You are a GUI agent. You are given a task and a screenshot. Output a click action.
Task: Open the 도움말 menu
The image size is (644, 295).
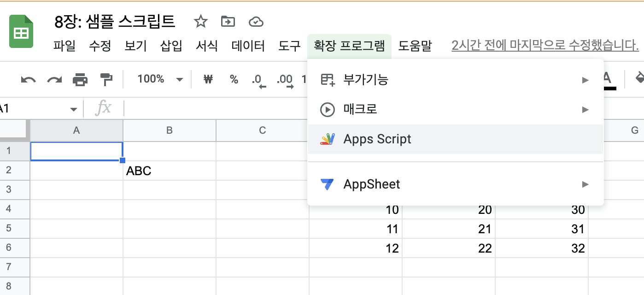pos(415,46)
